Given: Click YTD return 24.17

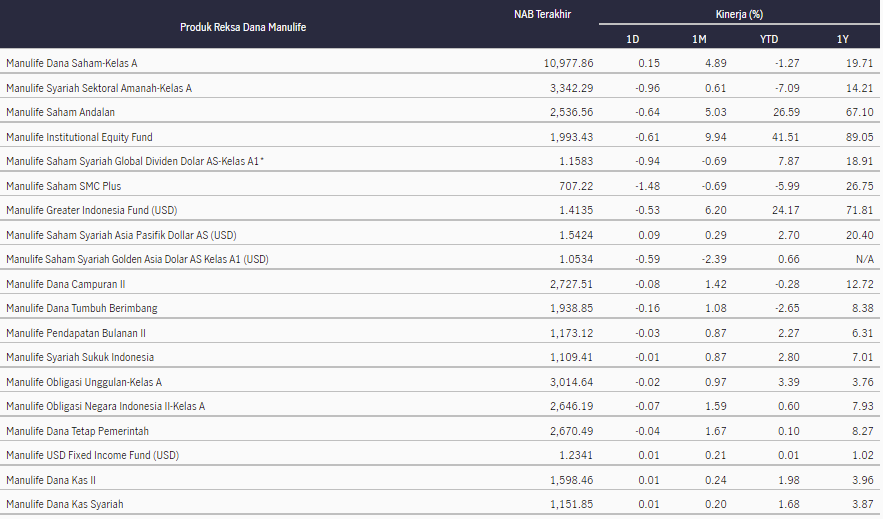Looking at the screenshot, I should (x=786, y=210).
